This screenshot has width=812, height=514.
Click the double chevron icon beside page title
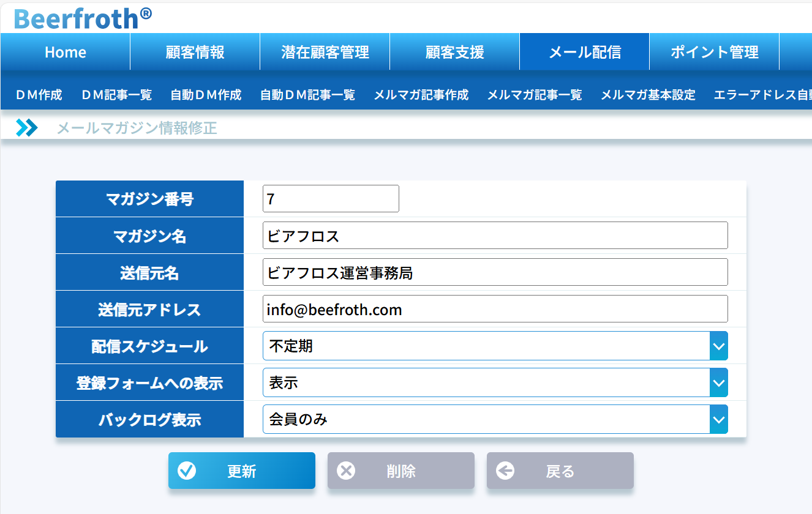click(27, 128)
